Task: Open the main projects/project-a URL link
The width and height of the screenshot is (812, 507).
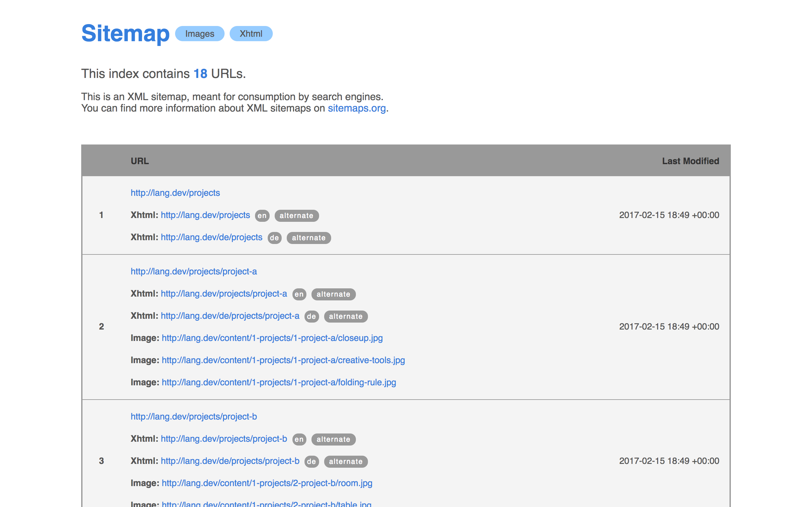Action: pyautogui.click(x=193, y=271)
